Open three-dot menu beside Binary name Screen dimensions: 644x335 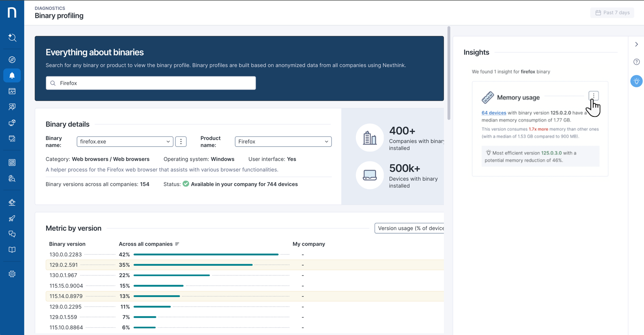tap(181, 142)
